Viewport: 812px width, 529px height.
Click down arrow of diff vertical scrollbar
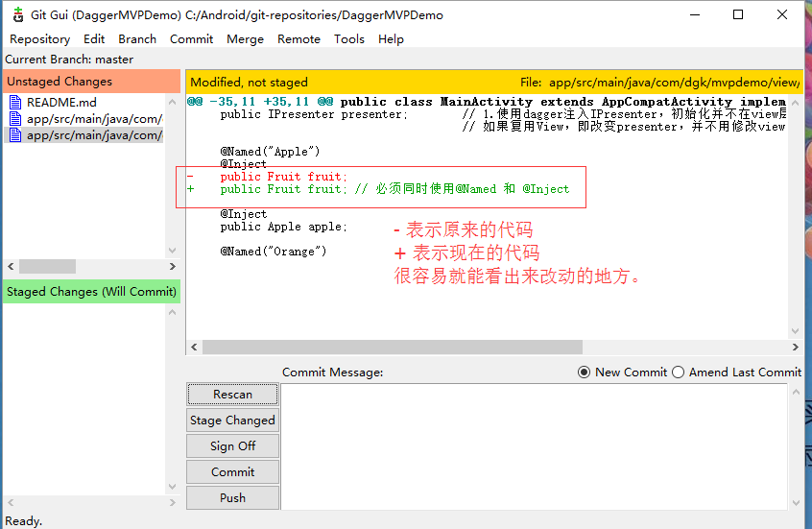[x=796, y=331]
